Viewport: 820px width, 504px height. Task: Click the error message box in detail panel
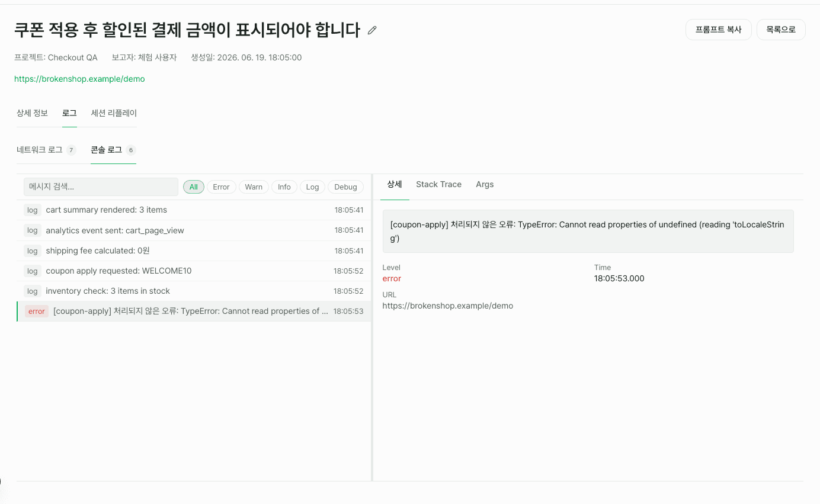tap(588, 231)
